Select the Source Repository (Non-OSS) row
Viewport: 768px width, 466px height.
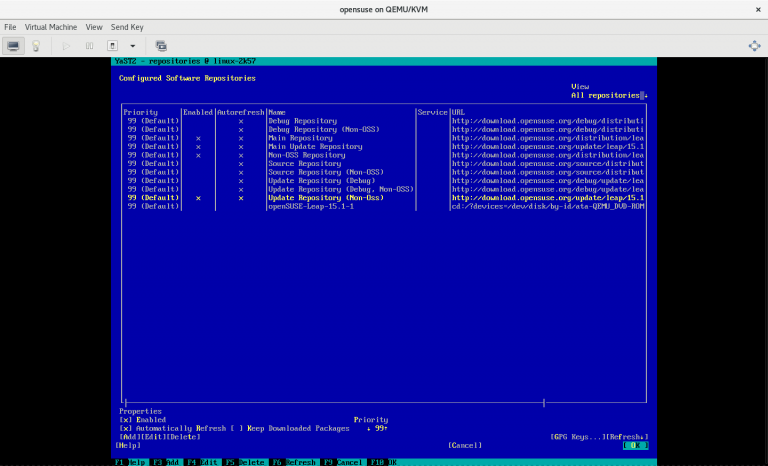384,172
